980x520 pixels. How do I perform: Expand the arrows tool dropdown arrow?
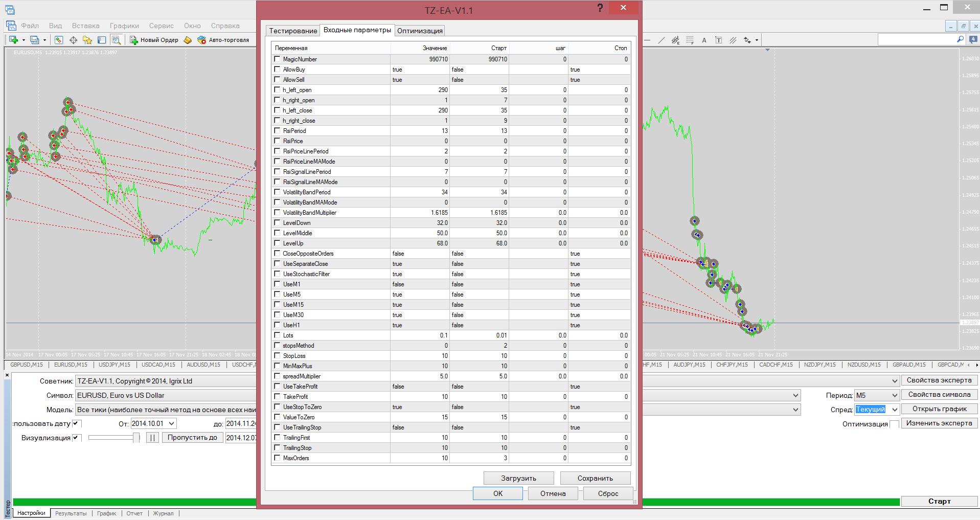pyautogui.click(x=757, y=40)
